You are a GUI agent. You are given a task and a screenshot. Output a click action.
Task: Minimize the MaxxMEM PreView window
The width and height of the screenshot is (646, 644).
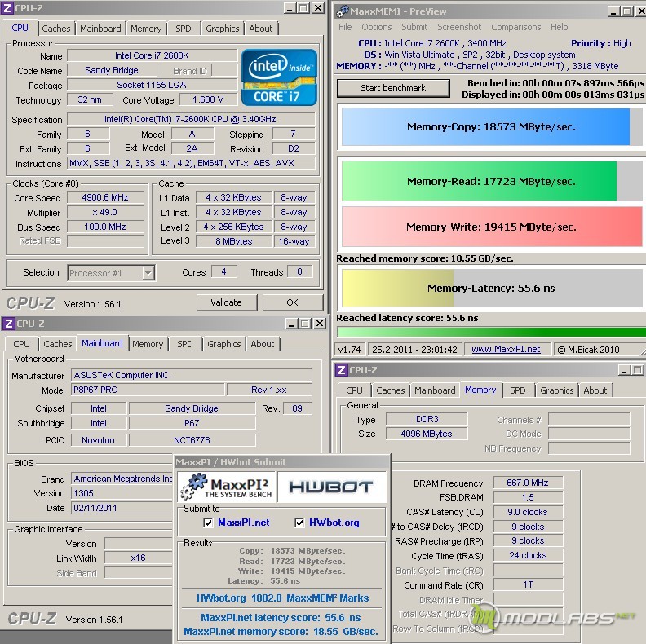pyautogui.click(x=614, y=11)
